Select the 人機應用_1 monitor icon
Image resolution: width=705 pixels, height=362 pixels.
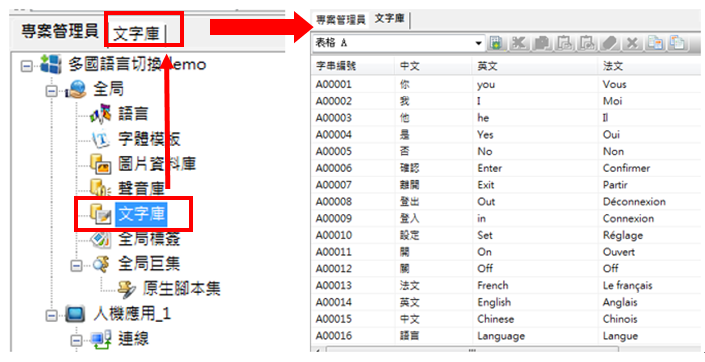(x=76, y=314)
